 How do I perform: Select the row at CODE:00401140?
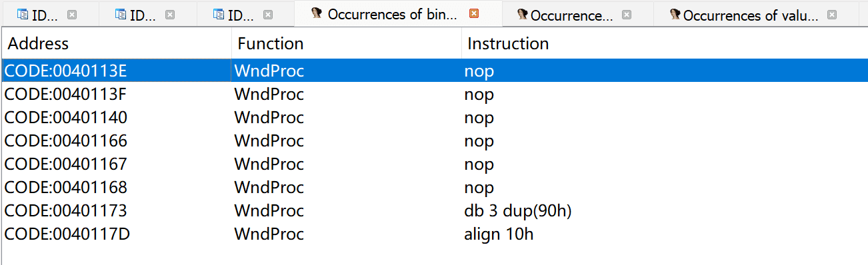point(434,117)
